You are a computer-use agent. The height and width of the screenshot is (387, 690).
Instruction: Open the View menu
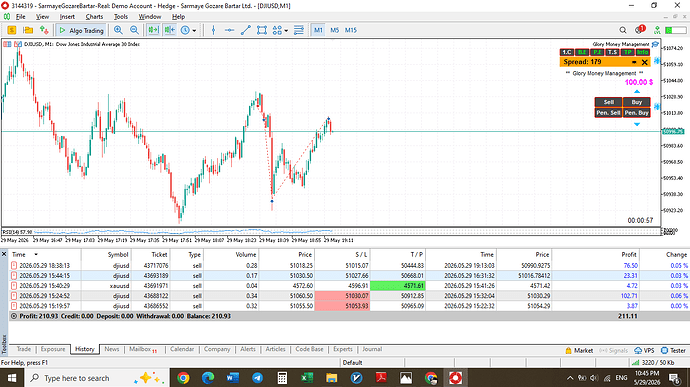pyautogui.click(x=42, y=17)
